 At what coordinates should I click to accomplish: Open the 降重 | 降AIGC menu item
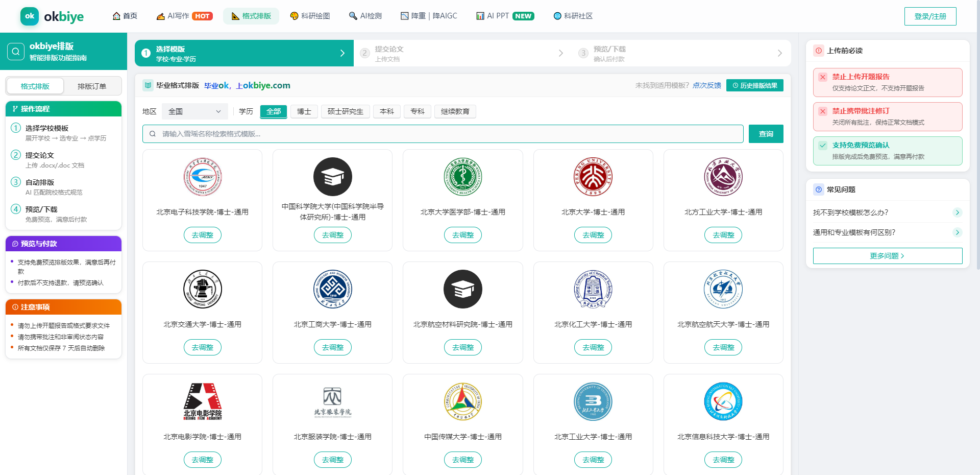tap(429, 16)
